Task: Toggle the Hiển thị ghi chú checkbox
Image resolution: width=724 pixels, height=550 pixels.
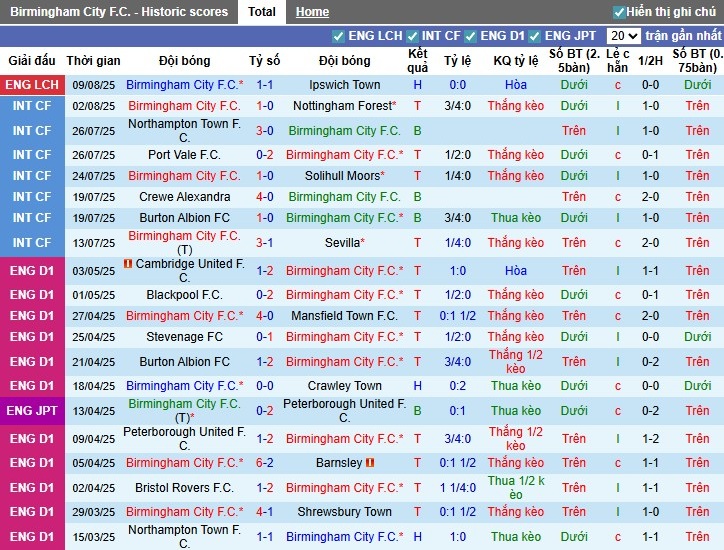Action: tap(619, 12)
